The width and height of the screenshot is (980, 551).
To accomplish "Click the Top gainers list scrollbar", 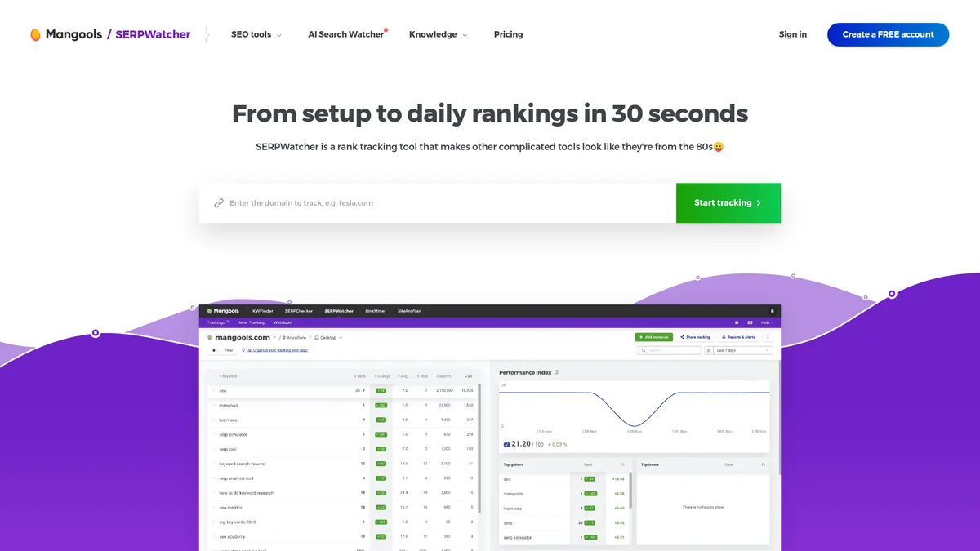I will [x=630, y=490].
